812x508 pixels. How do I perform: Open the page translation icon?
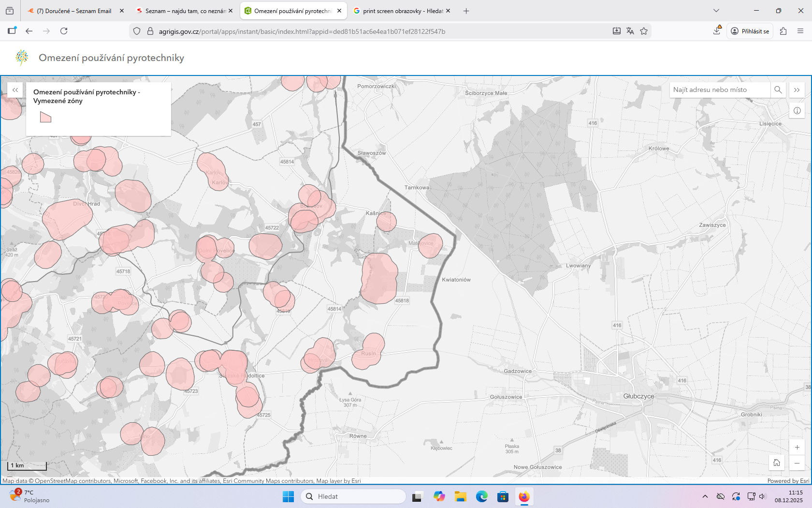(x=630, y=31)
